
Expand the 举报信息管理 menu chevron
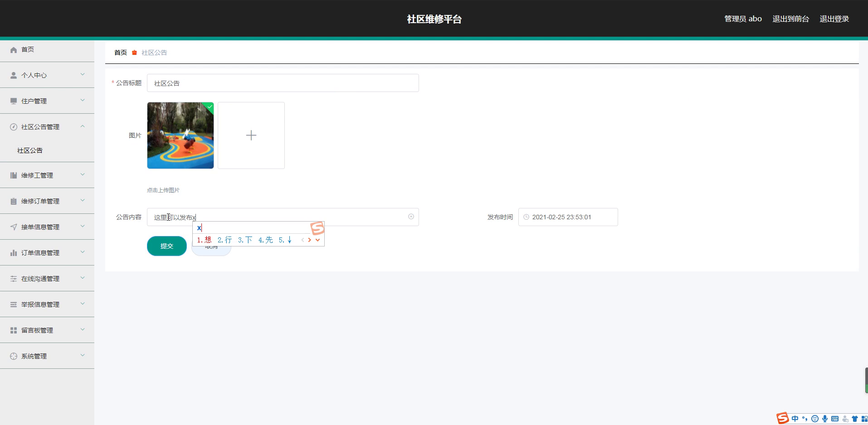[x=83, y=304]
